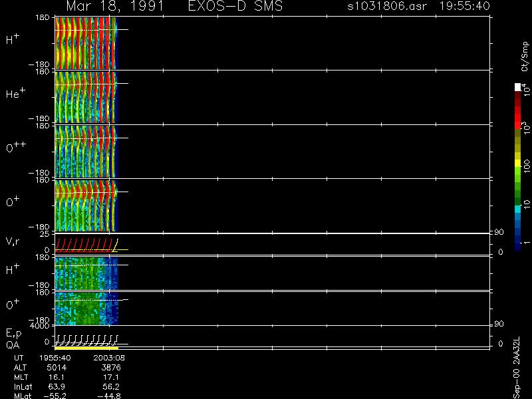Click the "V,r" panel label
The image size is (532, 399).
point(13,241)
